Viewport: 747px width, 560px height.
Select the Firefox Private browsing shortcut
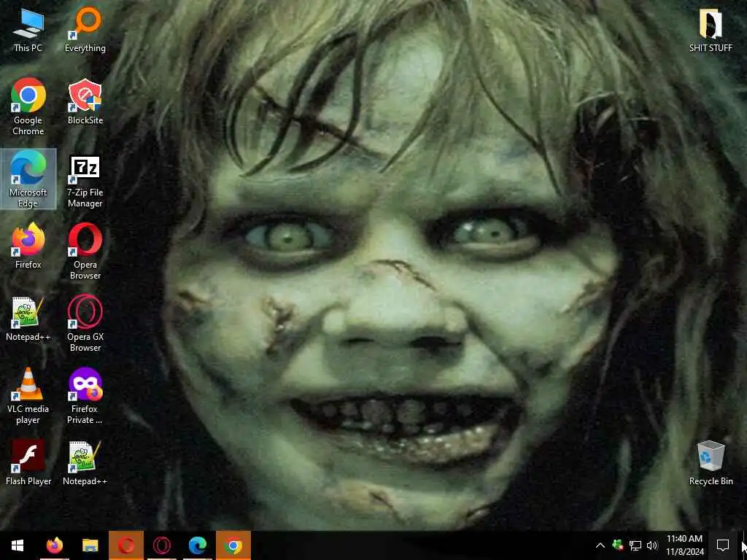click(x=85, y=396)
